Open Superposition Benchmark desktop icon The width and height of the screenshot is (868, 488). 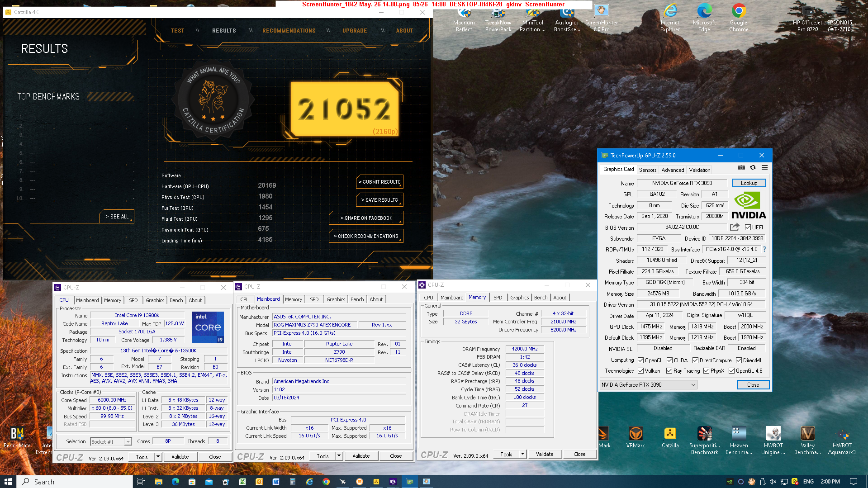[x=704, y=440]
